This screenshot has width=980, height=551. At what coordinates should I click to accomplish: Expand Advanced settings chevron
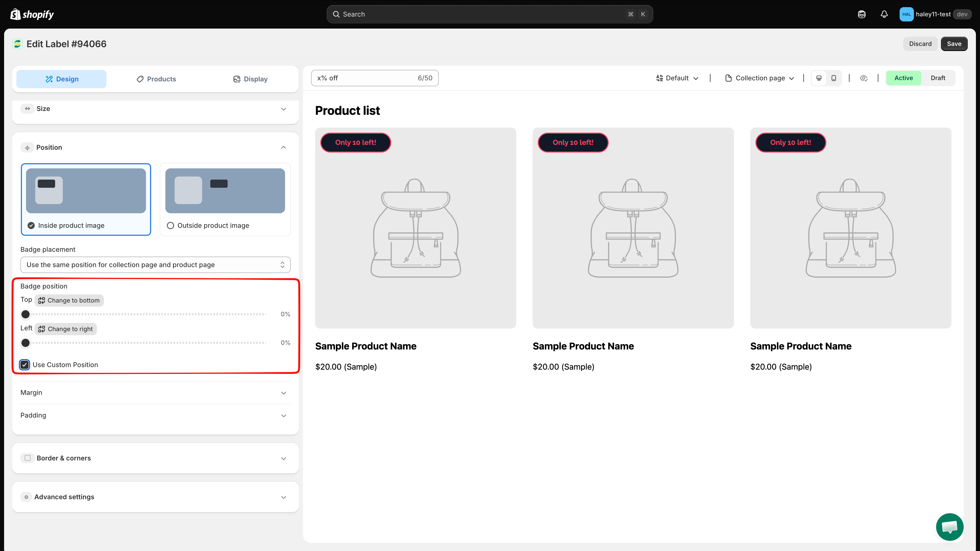pyautogui.click(x=284, y=497)
